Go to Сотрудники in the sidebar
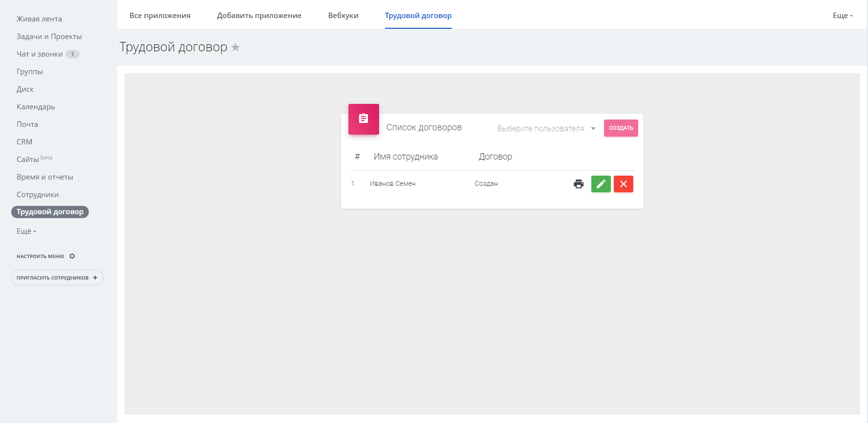Image resolution: width=868 pixels, height=423 pixels. 38,195
